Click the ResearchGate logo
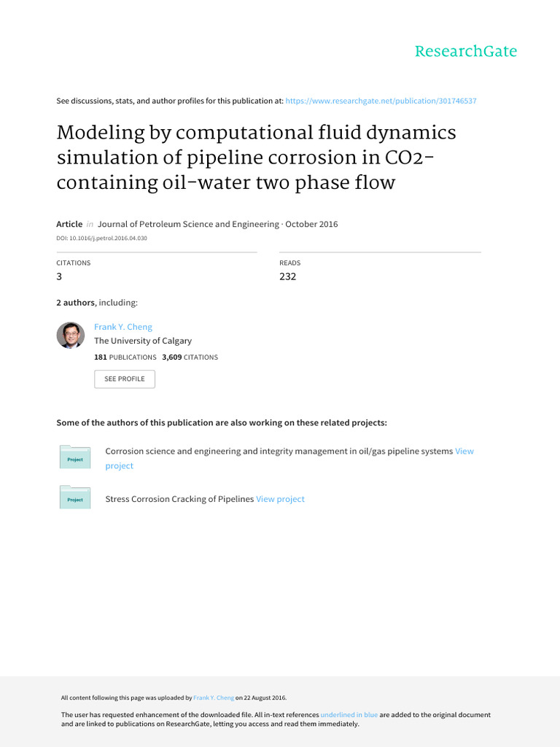This screenshot has width=560, height=747. [x=465, y=51]
